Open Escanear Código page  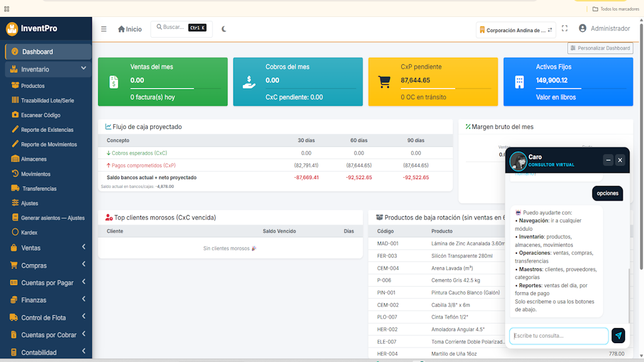coord(41,116)
